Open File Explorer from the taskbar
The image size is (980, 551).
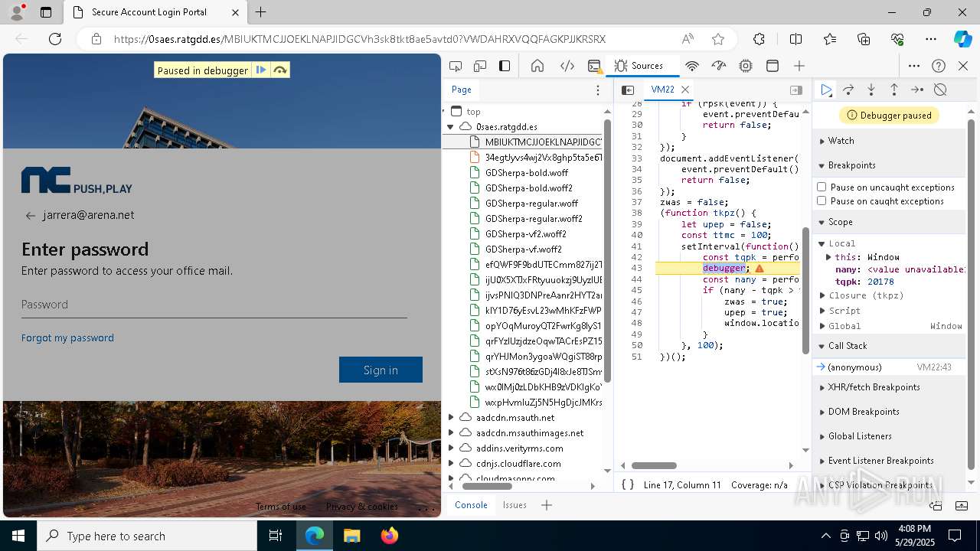pyautogui.click(x=352, y=536)
